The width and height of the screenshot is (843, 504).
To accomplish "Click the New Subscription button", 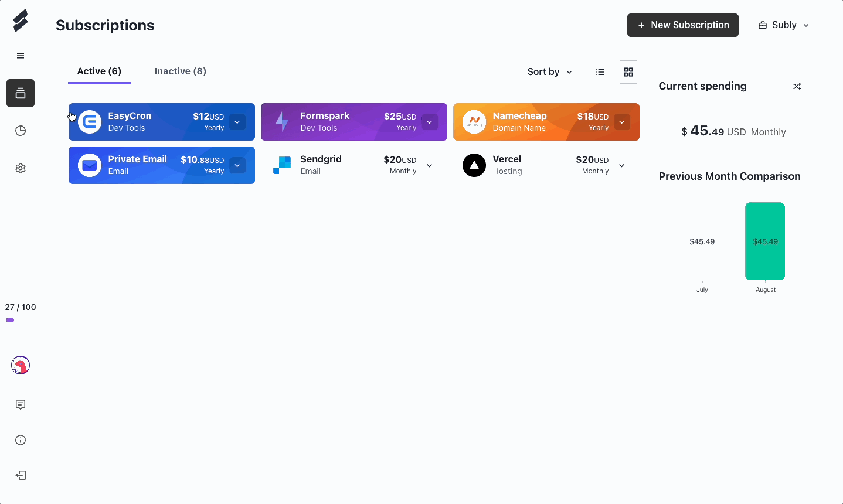I will click(683, 25).
